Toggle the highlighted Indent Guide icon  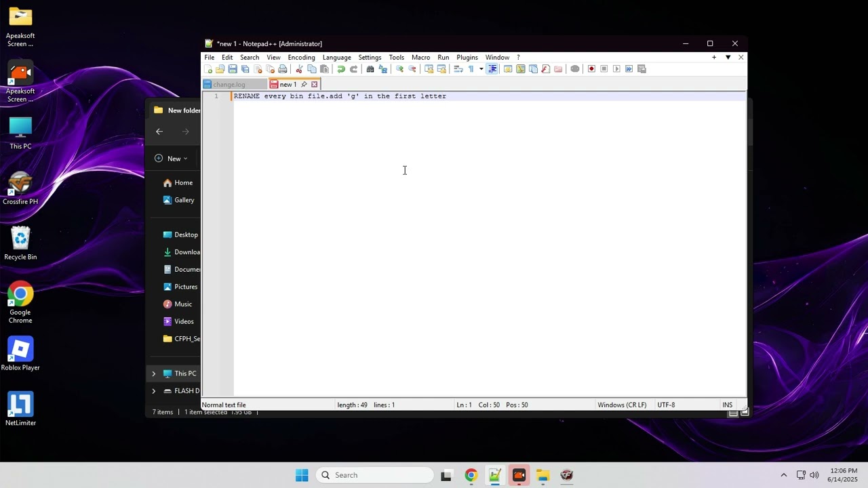(492, 69)
